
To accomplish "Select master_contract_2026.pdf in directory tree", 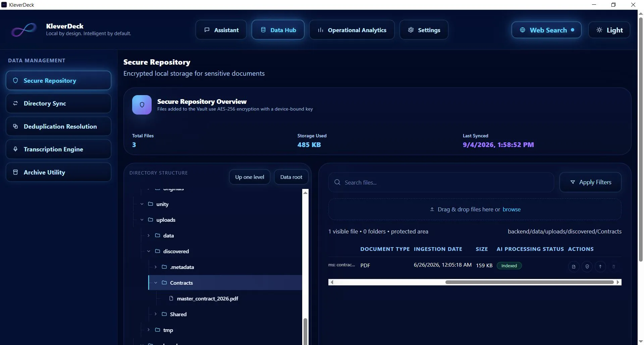I will pyautogui.click(x=207, y=298).
